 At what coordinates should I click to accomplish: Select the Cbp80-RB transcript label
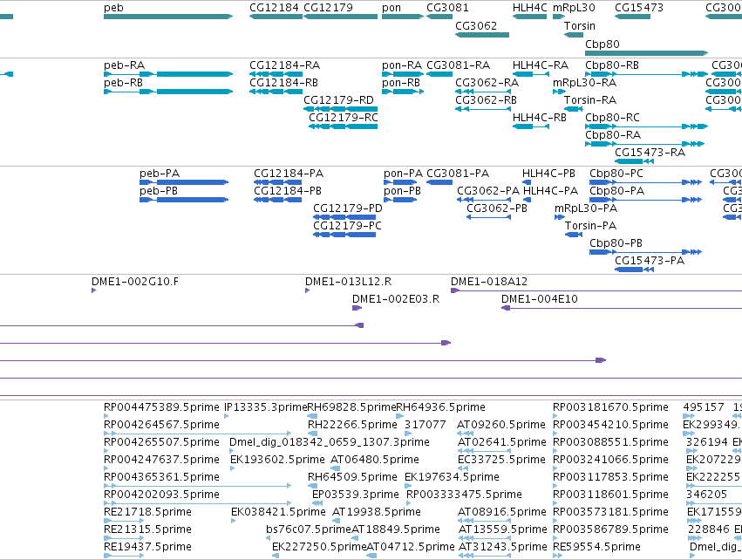612,65
